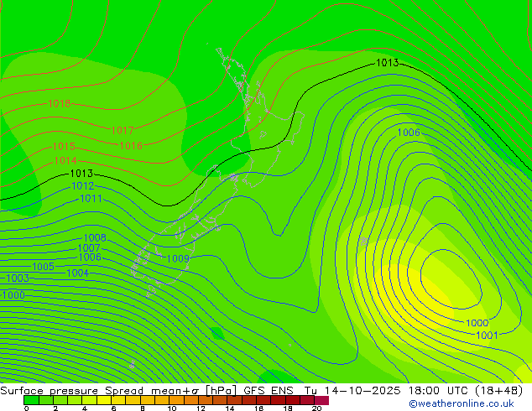Open the weatheronline.co.uk copyright link
The height and width of the screenshot is (411, 532).
(462, 403)
